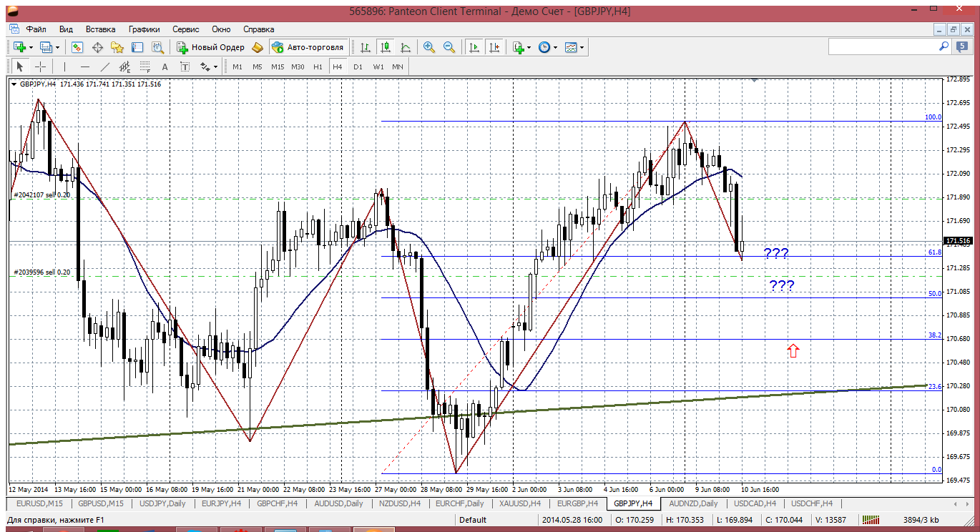Expand the indicators list dropdown
The height and width of the screenshot is (532, 980).
529,47
